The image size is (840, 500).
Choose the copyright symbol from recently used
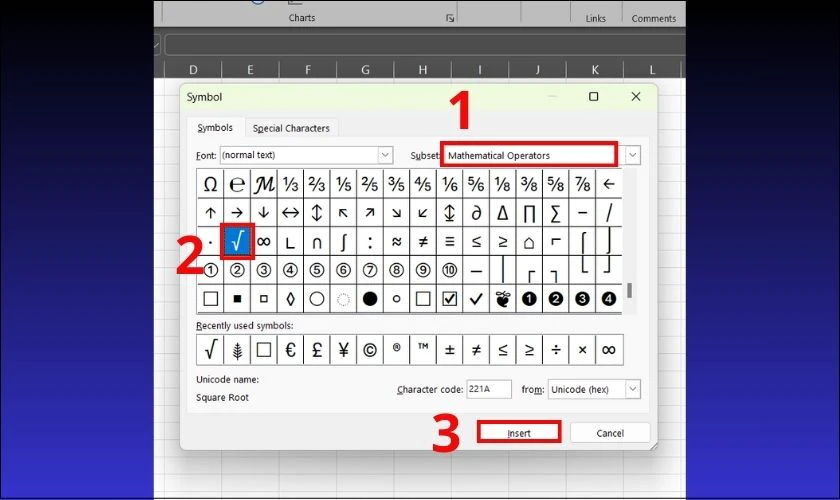point(370,350)
